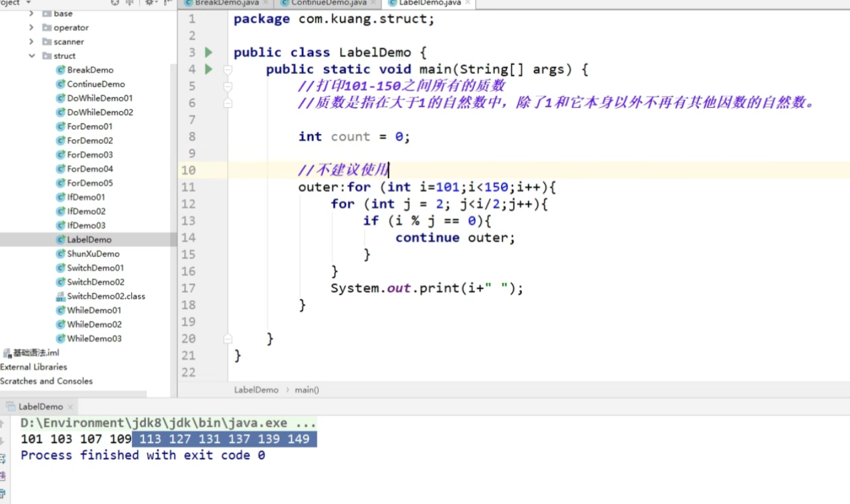The height and width of the screenshot is (504, 850).
Task: Click the class icon beside ForDemo01
Action: click(60, 126)
